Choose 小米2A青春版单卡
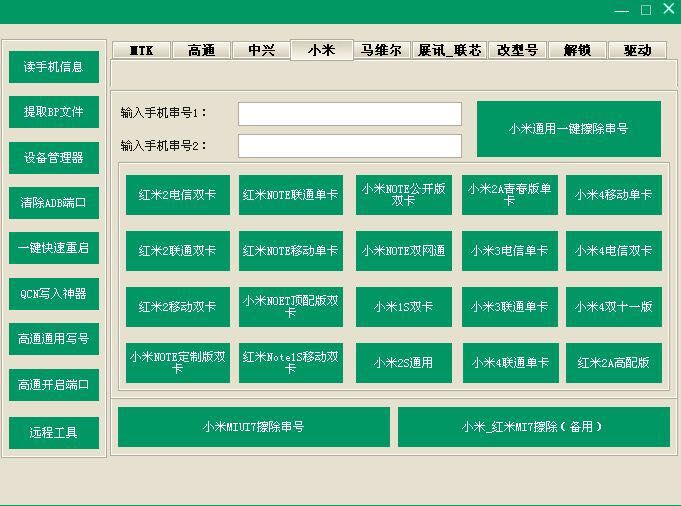Screen dimensions: 681x506 509,195
